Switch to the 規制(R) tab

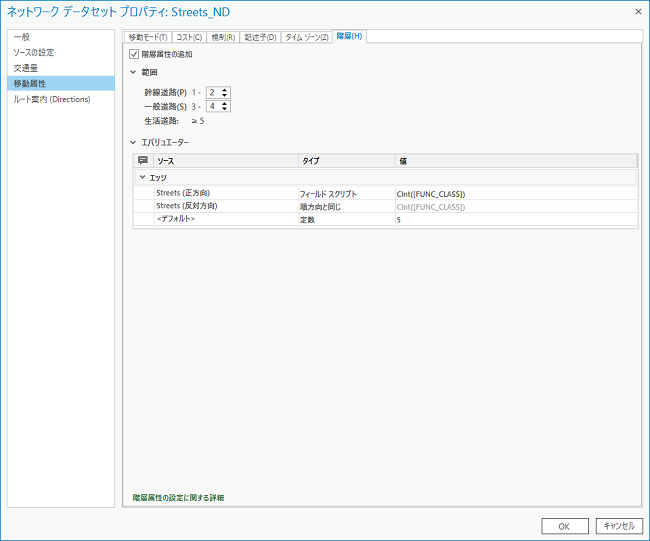click(x=224, y=37)
